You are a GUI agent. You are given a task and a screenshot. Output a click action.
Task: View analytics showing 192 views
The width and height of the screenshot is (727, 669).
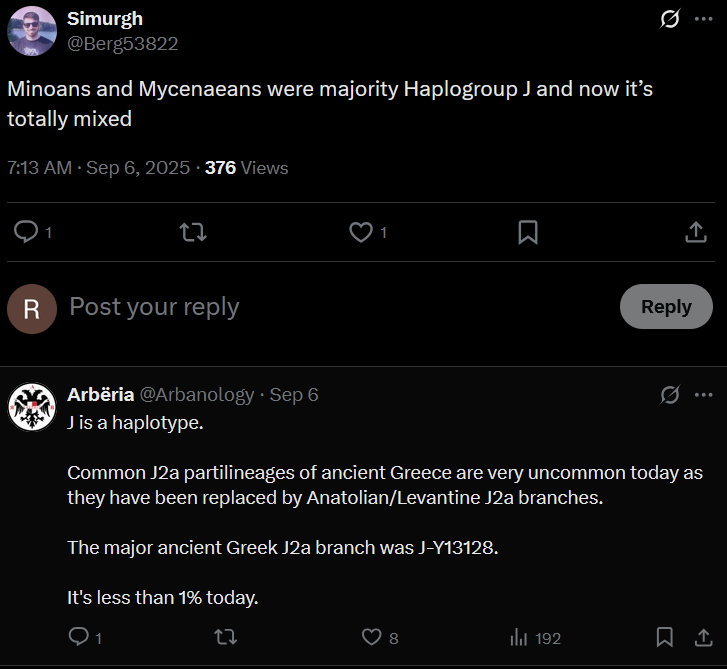(x=536, y=638)
